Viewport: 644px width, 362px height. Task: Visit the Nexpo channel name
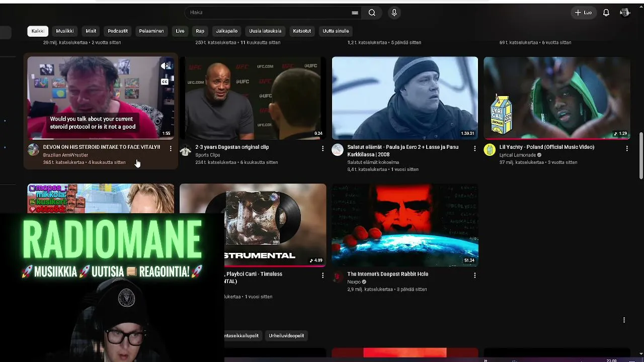354,282
